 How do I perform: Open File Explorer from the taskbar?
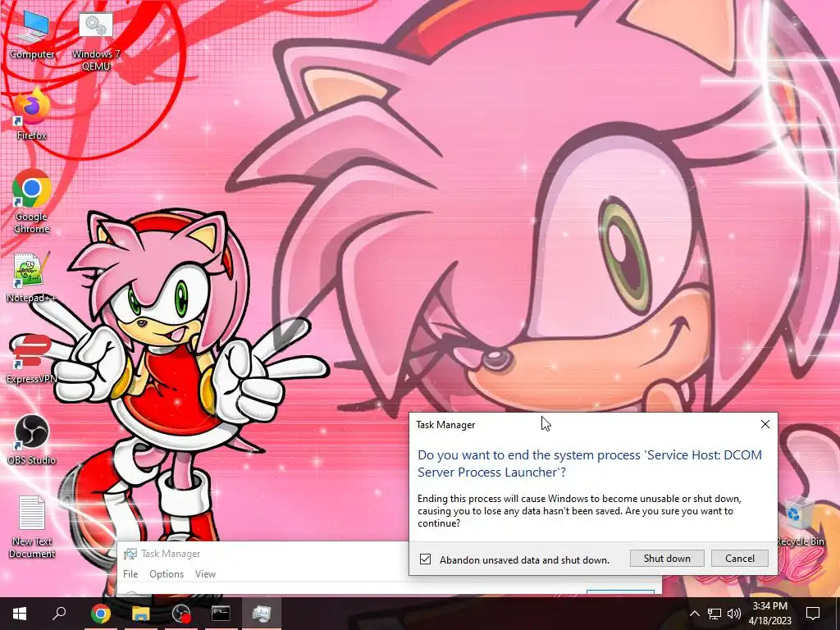[140, 614]
